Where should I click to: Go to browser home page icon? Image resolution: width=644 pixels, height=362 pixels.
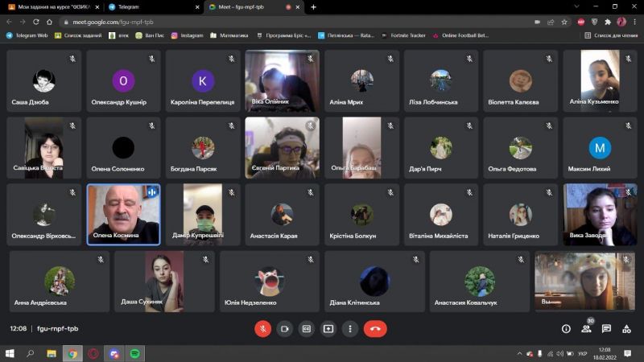[49, 22]
